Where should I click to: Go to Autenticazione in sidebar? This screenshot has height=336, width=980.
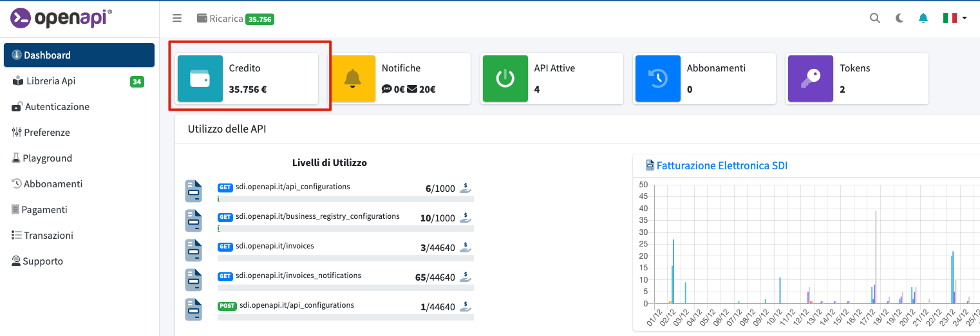[57, 107]
